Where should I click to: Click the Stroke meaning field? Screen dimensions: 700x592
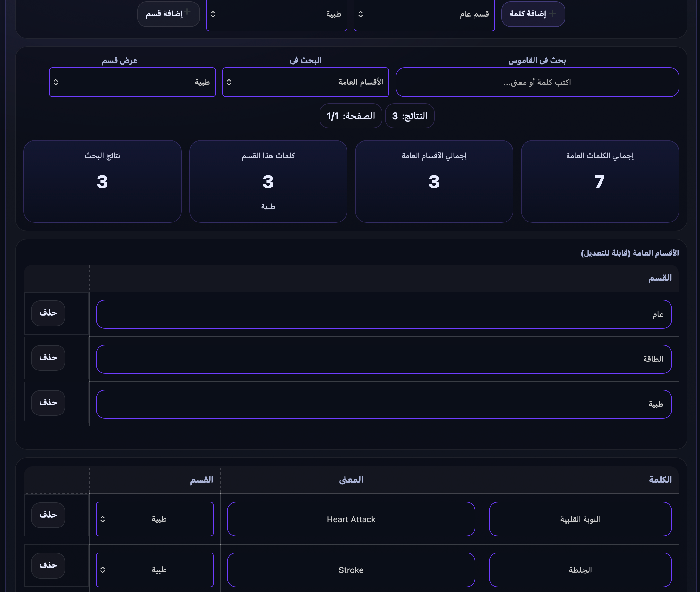351,570
